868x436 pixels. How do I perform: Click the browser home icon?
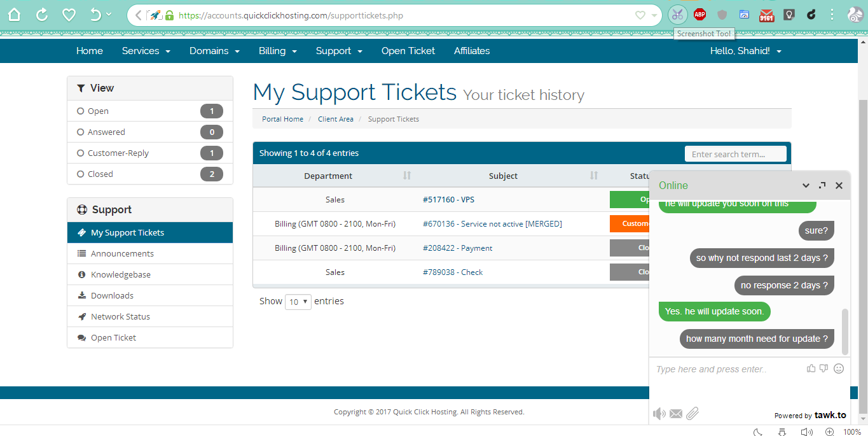coord(14,15)
